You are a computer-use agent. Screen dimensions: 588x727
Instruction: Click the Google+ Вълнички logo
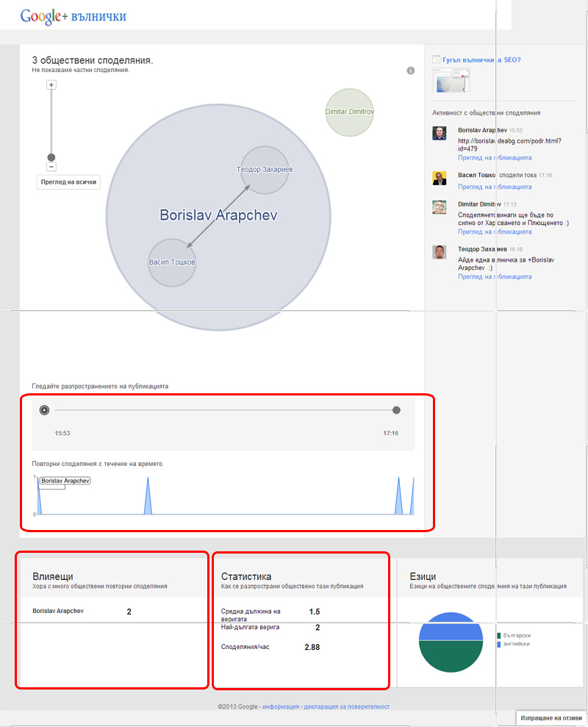click(73, 16)
